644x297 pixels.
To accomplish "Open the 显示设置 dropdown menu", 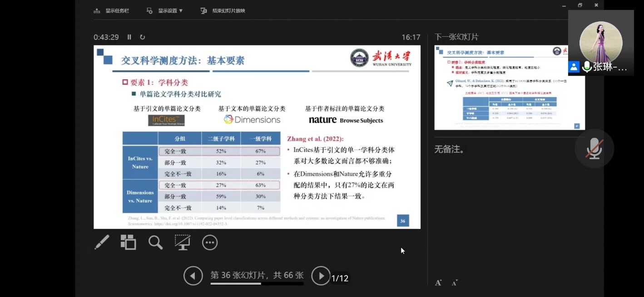I will click(x=164, y=10).
